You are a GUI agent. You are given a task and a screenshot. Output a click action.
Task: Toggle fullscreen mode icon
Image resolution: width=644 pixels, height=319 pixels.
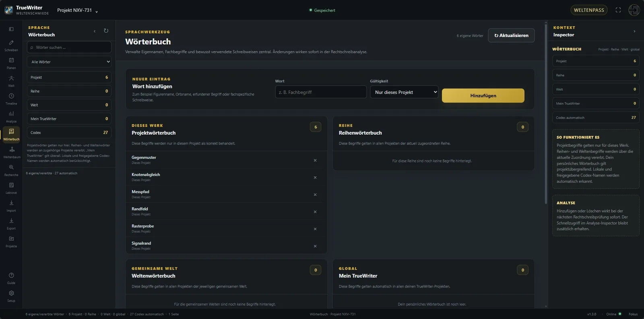click(618, 10)
